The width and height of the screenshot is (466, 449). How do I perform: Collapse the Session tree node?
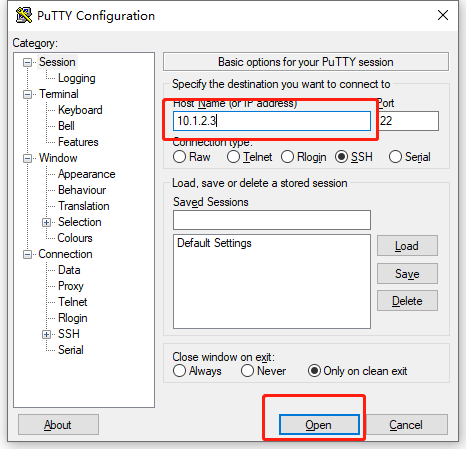(x=28, y=62)
